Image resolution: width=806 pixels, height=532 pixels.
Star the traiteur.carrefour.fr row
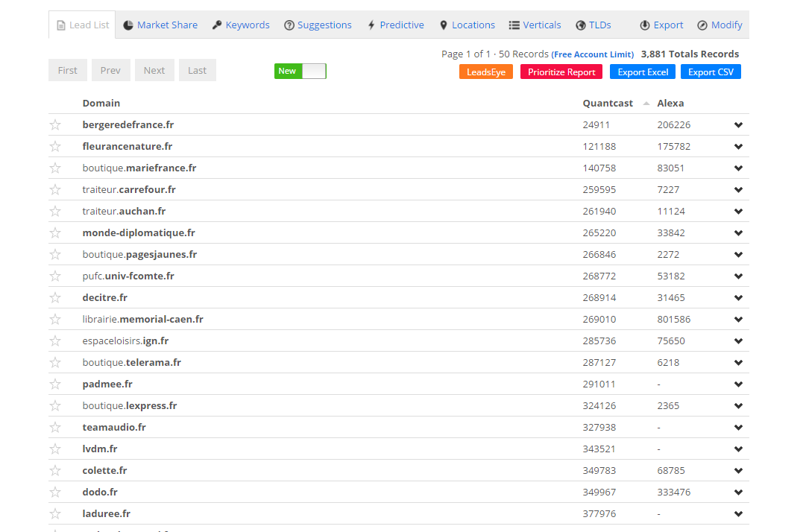pos(55,189)
